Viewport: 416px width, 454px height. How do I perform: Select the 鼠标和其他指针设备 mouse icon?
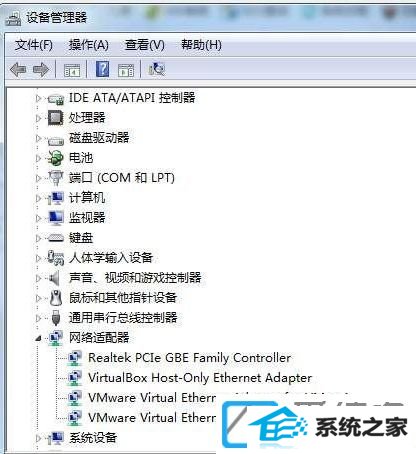[x=56, y=298]
